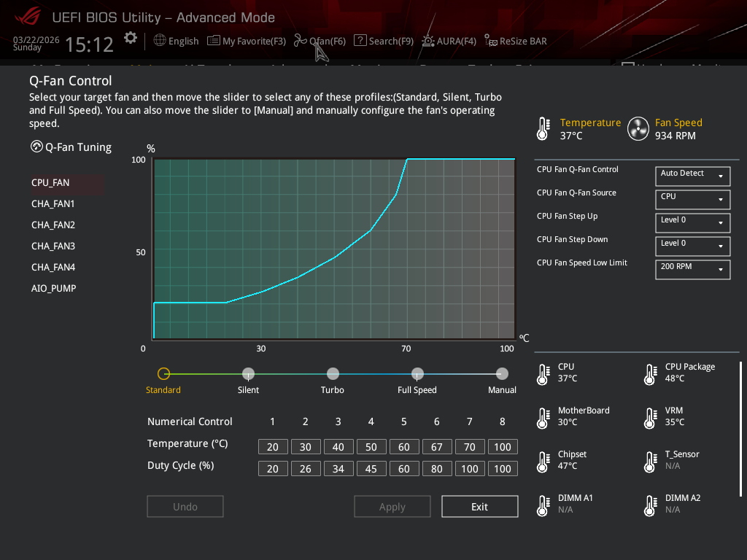This screenshot has width=747, height=560.
Task: Open CPU Fan Speed Low Limit dropdown
Action: (693, 270)
